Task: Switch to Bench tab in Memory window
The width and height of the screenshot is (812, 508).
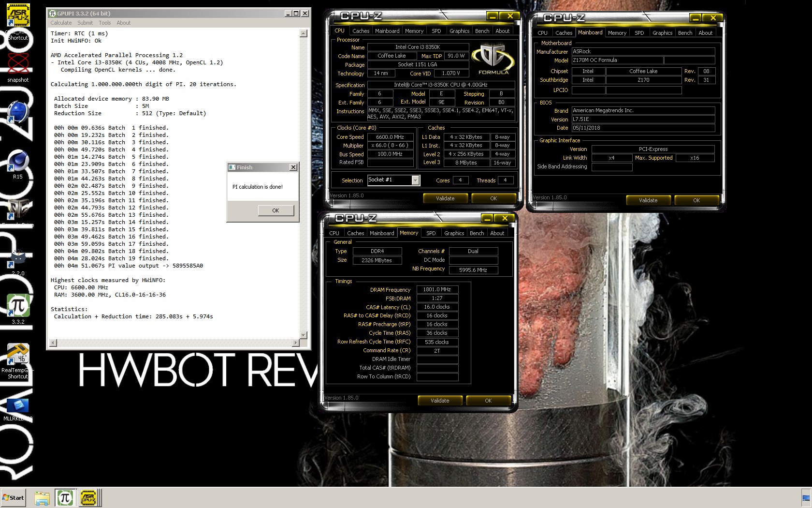Action: [477, 233]
